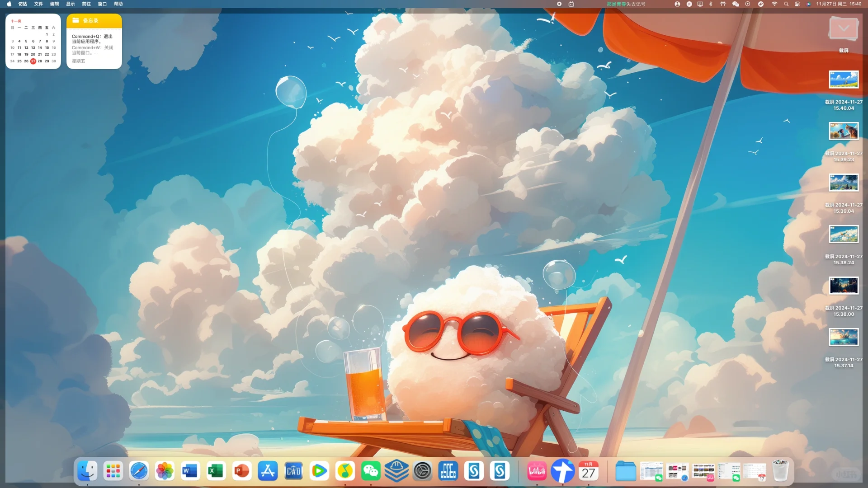Open the 文件 menu
Viewport: 868px width, 488px height.
(38, 4)
